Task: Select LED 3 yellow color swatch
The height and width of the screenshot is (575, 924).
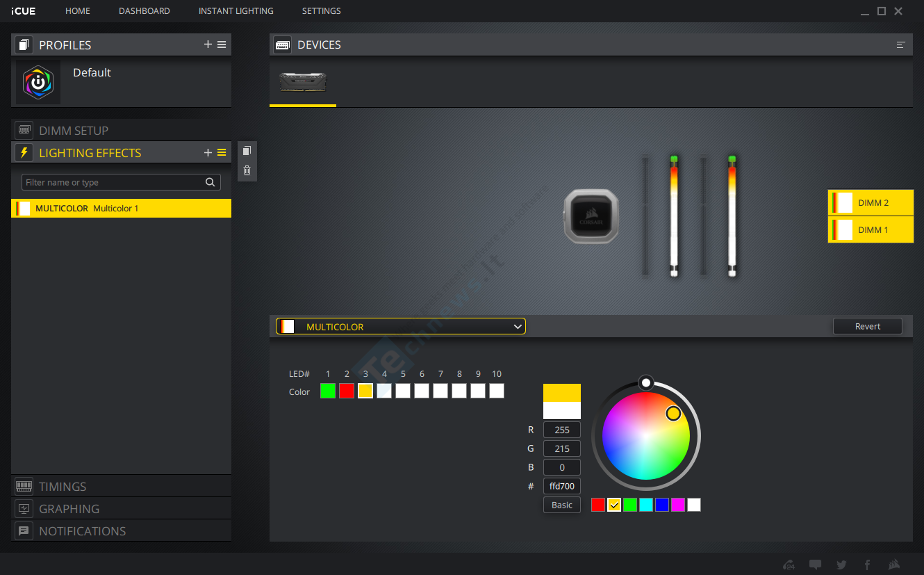Action: pos(365,391)
